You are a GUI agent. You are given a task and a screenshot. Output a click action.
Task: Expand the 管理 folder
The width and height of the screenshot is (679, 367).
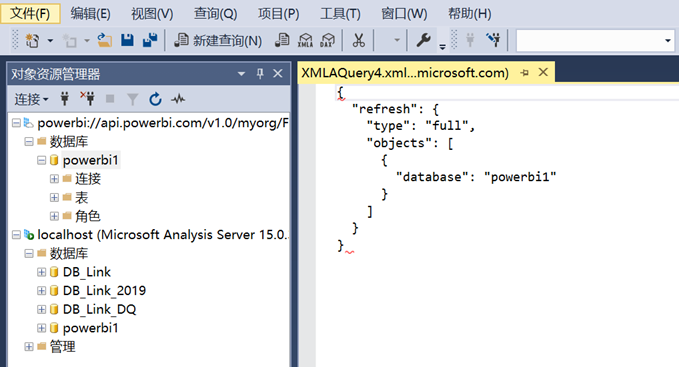point(29,347)
